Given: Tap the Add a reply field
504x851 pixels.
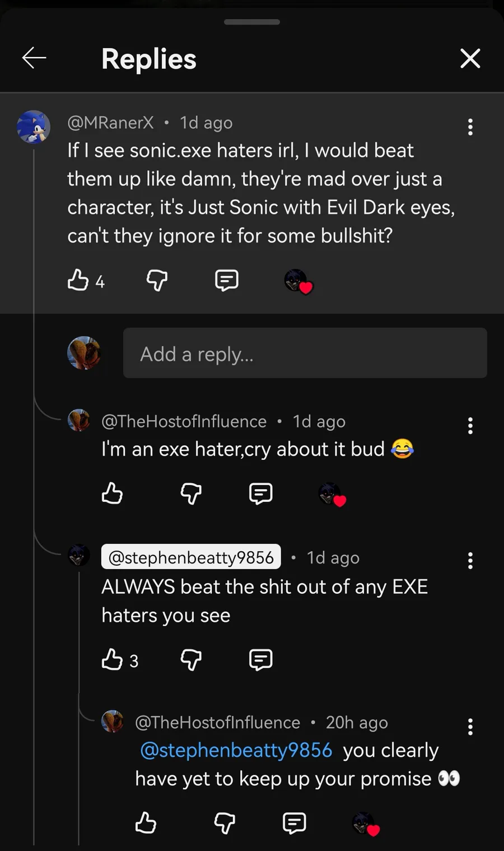Looking at the screenshot, I should click(305, 353).
